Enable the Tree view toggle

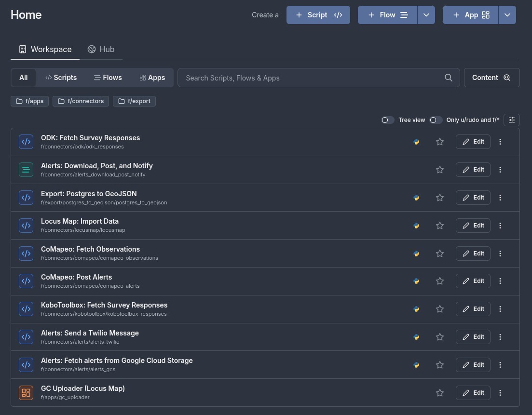click(x=388, y=120)
